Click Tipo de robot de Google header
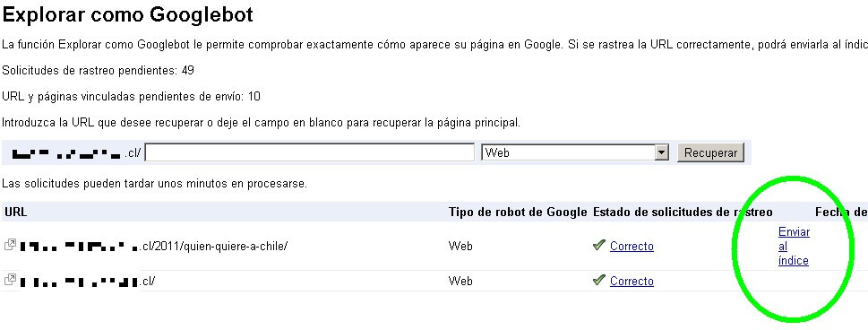The width and height of the screenshot is (868, 330). (518, 212)
